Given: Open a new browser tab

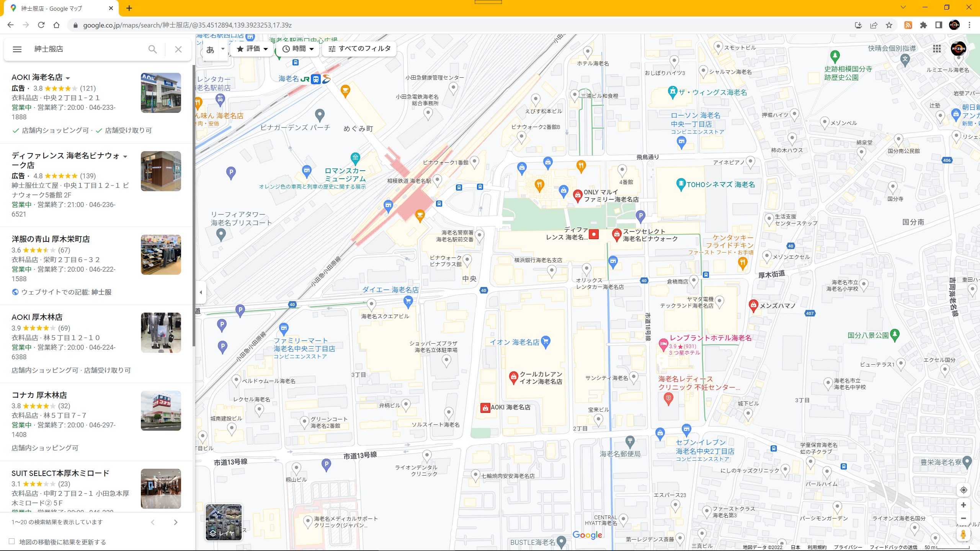Looking at the screenshot, I should point(129,8).
